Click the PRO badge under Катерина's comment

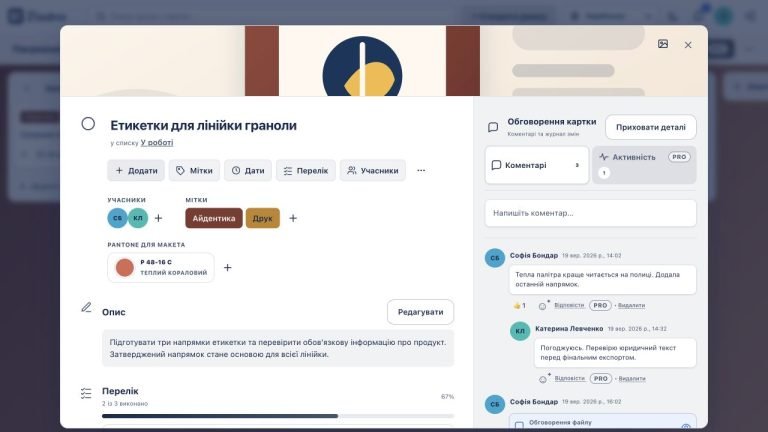tap(601, 379)
